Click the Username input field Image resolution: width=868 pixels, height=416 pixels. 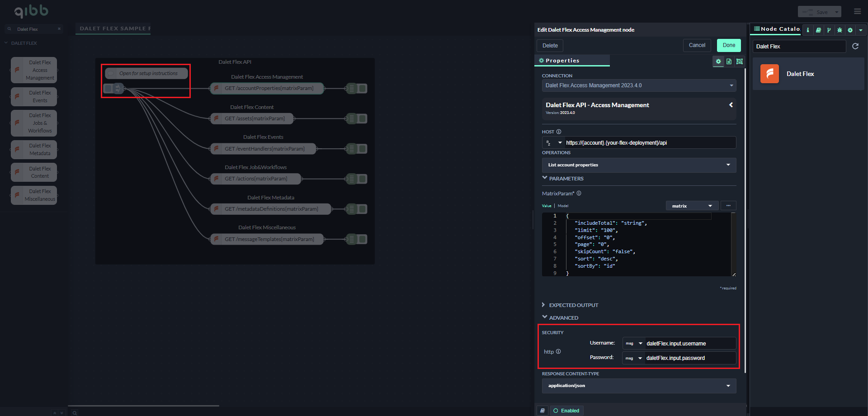click(x=689, y=344)
